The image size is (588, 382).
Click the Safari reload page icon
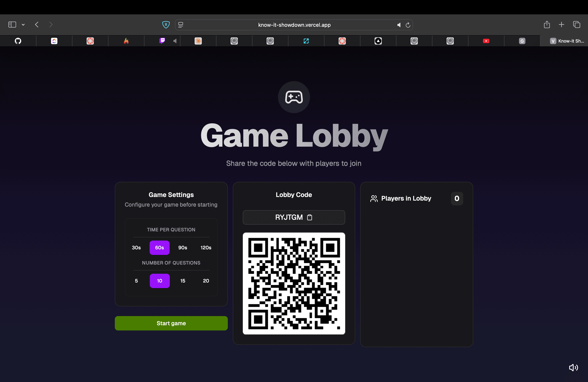coord(408,25)
